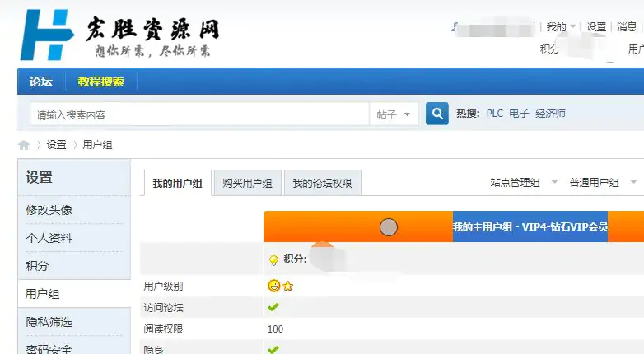This screenshot has height=354, width=644.
Task: Switch to the 我的论坛权限 tab
Action: coord(322,183)
